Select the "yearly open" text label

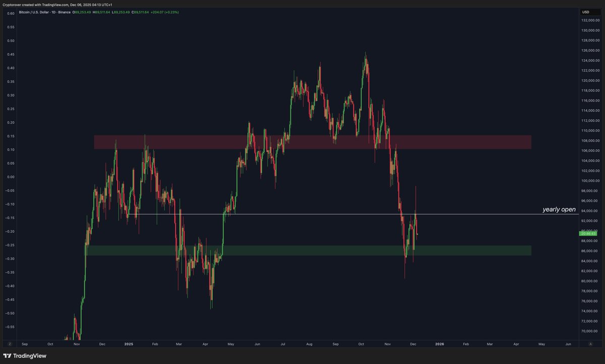[x=559, y=209]
